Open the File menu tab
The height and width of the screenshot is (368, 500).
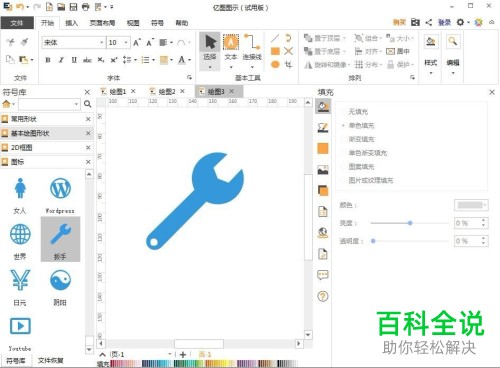17,23
